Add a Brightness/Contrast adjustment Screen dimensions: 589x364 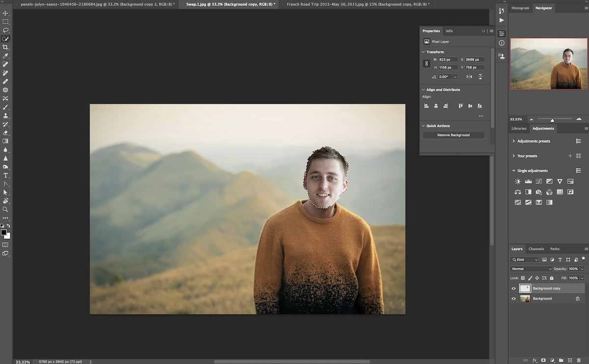click(517, 181)
